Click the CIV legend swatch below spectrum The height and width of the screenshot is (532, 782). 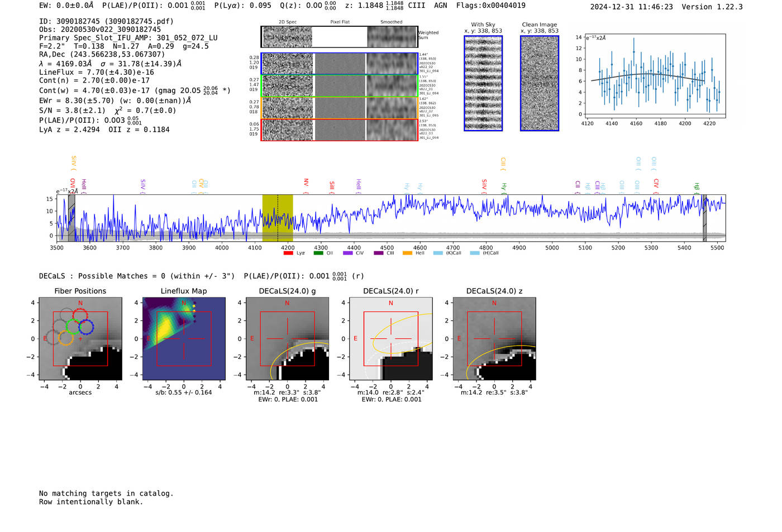[x=348, y=253]
